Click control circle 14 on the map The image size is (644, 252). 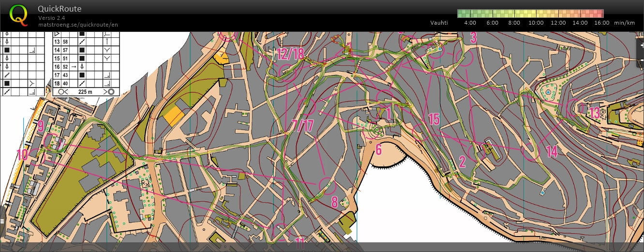coord(531,152)
